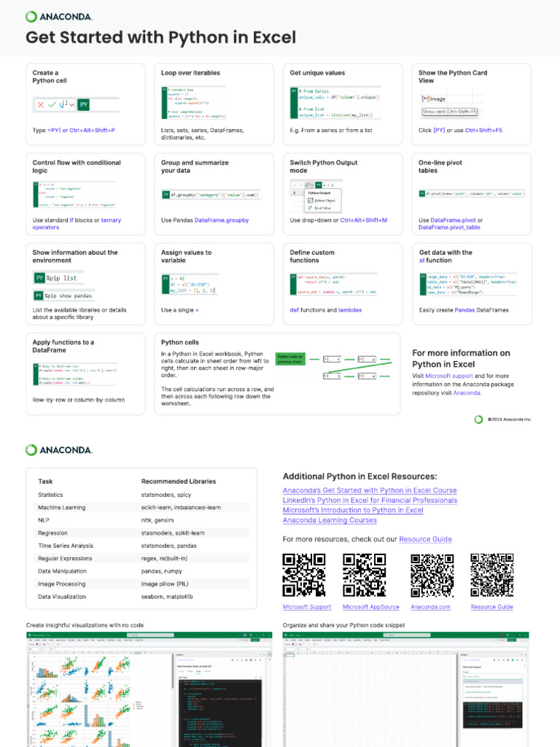Select 'Excel Value' in the Python Output menu
This screenshot has width=560, height=747.
[x=319, y=208]
